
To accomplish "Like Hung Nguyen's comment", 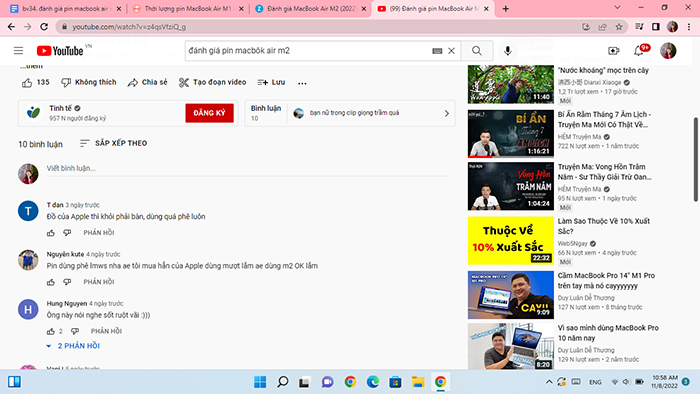I will pos(51,331).
